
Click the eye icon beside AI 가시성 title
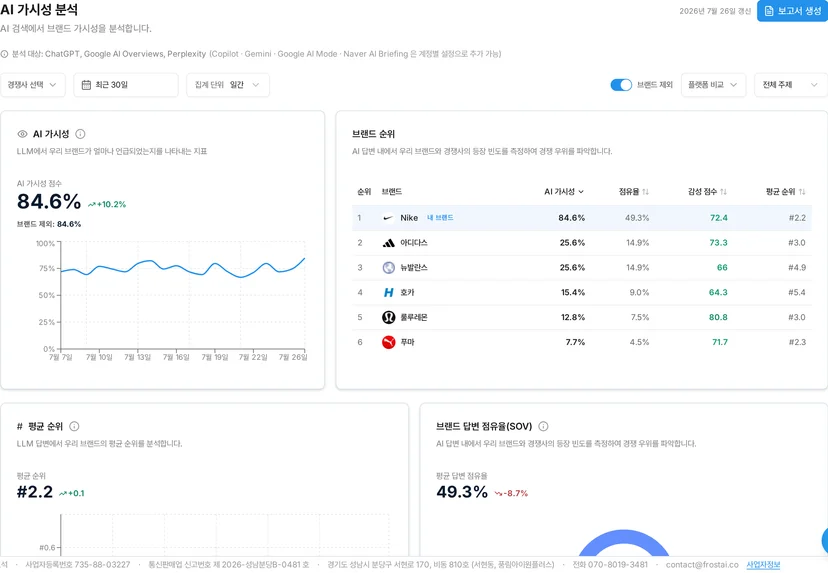coord(22,134)
